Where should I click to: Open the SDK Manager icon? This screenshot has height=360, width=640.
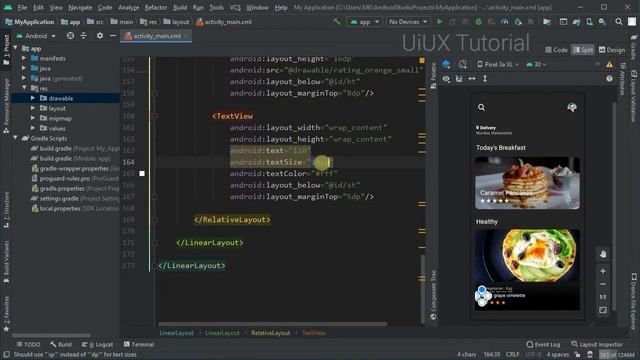pyautogui.click(x=602, y=22)
